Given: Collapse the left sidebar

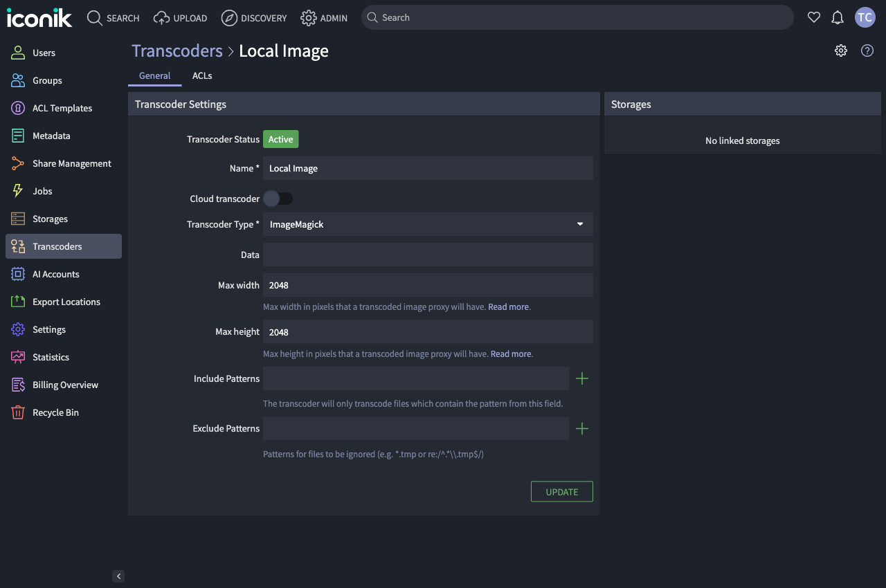Looking at the screenshot, I should [118, 576].
